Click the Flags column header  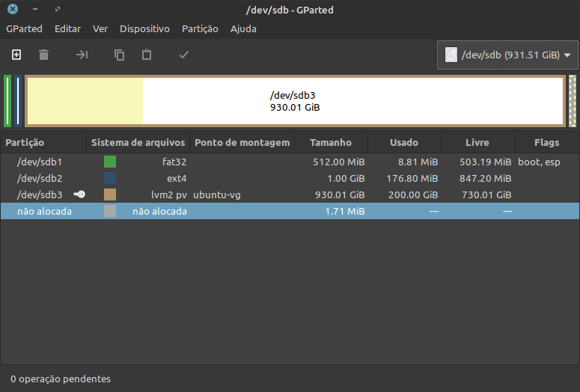point(547,142)
